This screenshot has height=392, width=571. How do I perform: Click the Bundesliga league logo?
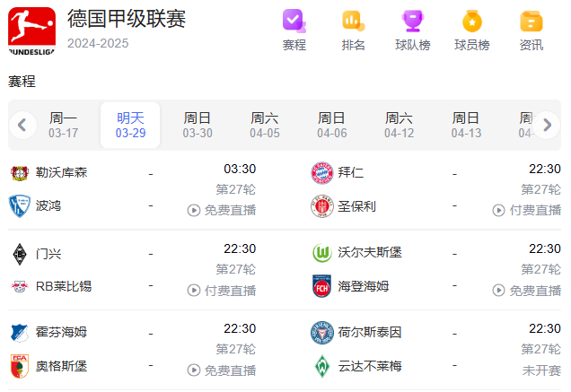31,27
